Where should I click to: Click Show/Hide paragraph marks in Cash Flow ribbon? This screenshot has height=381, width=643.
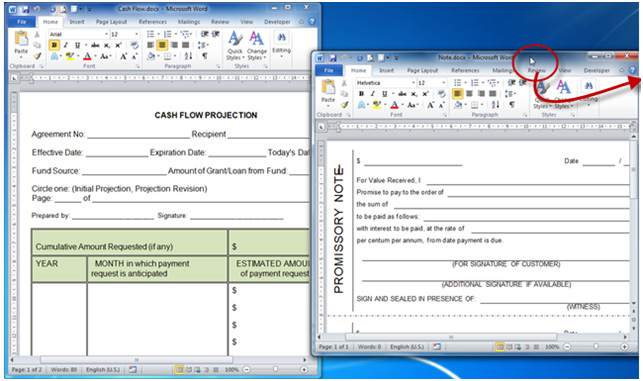(205, 56)
